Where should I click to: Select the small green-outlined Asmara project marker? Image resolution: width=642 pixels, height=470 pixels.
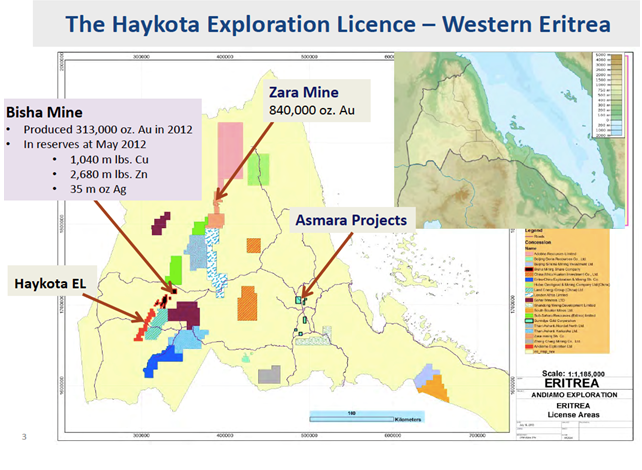pyautogui.click(x=299, y=298)
